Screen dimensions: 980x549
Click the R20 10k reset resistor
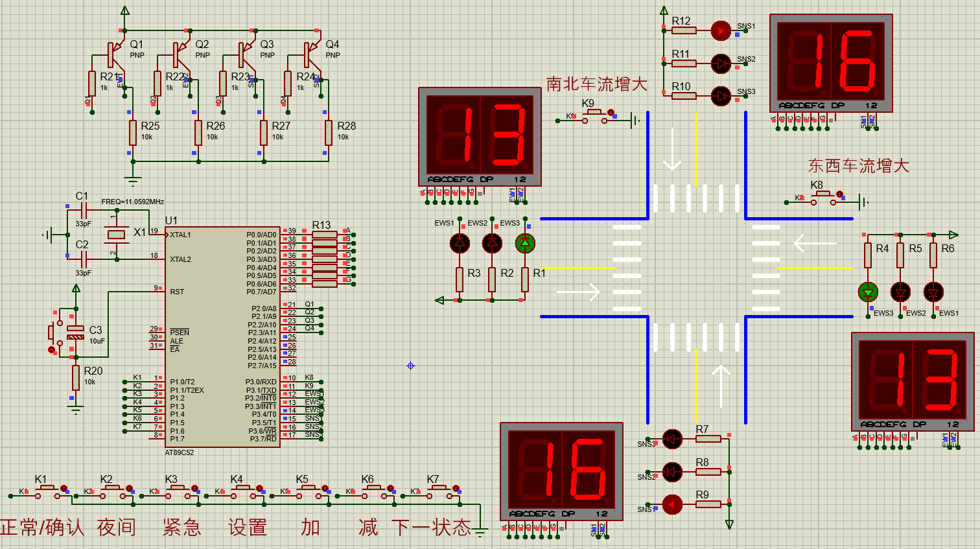(x=76, y=379)
